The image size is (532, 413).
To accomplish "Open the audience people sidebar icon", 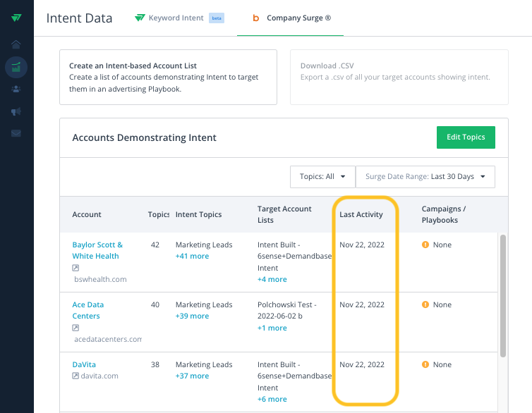I will tap(16, 89).
